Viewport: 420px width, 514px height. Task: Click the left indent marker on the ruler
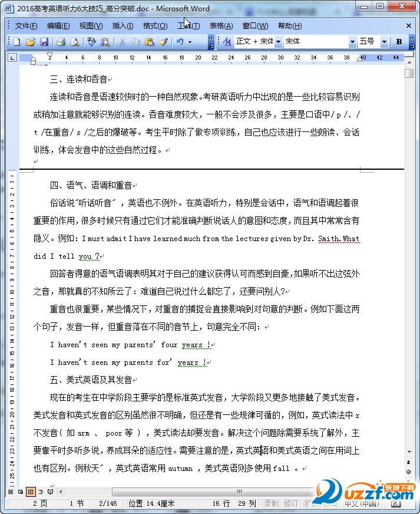point(33,61)
